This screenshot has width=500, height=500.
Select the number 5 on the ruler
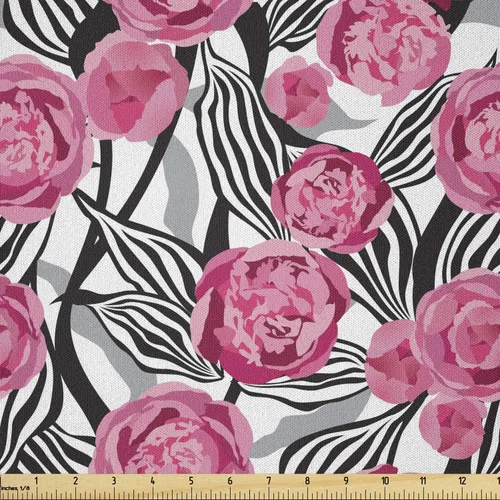point(191,481)
